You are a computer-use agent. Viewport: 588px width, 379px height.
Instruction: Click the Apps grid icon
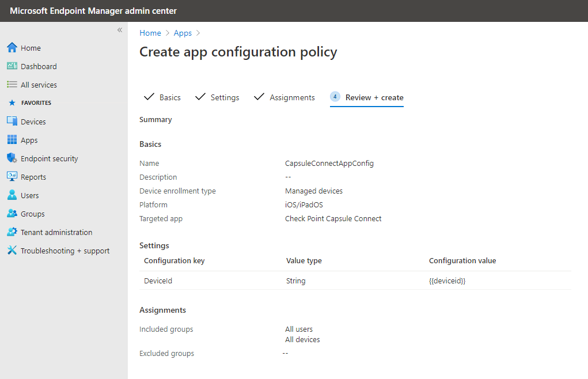pos(12,140)
